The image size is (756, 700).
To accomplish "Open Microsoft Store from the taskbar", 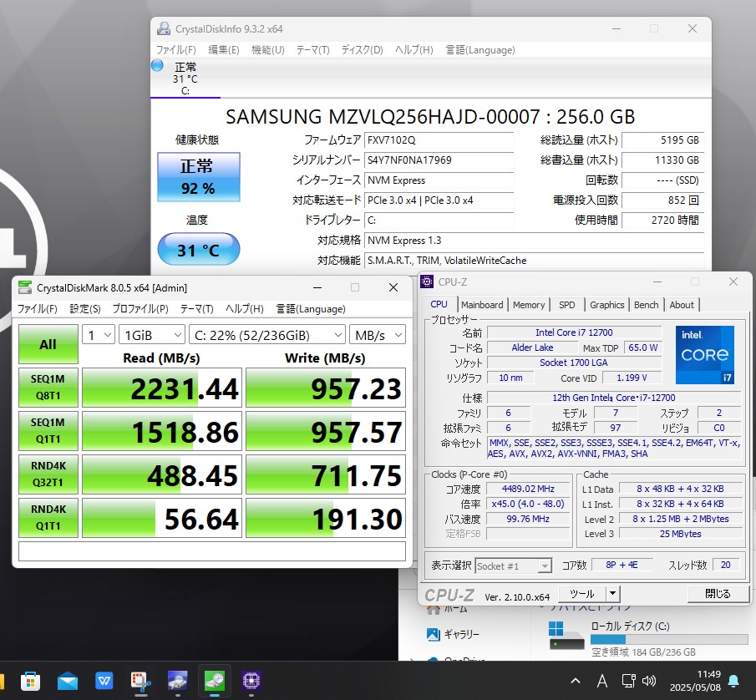I will coord(30,681).
